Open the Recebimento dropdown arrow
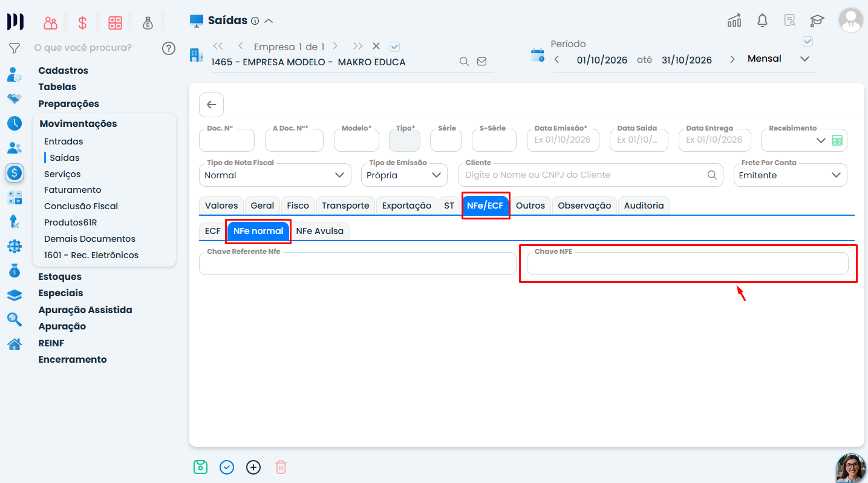868x483 pixels. [821, 140]
